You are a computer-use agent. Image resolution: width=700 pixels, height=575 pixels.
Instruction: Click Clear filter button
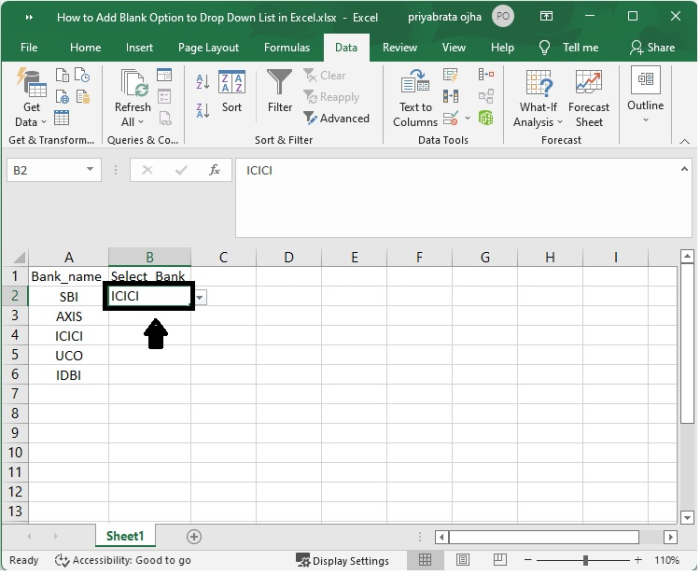[325, 75]
